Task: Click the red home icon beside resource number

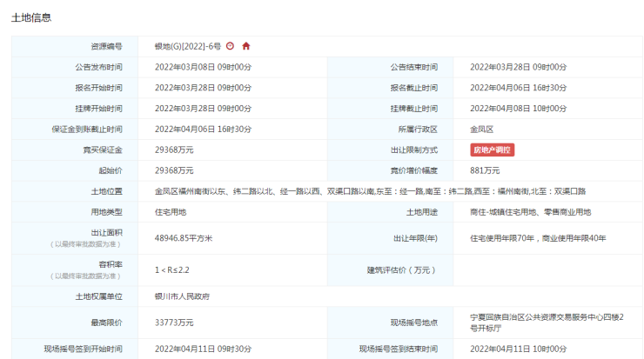Action: tap(246, 46)
